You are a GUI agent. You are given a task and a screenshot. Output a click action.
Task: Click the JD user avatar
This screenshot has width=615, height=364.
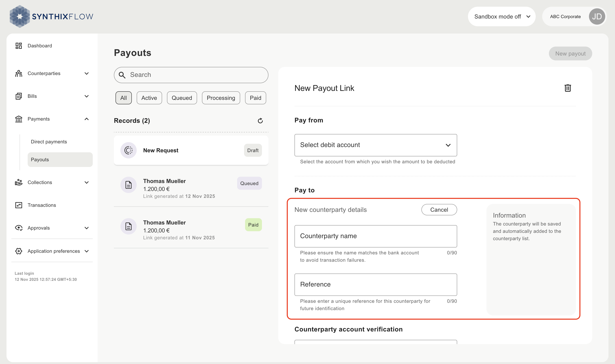pos(597,16)
